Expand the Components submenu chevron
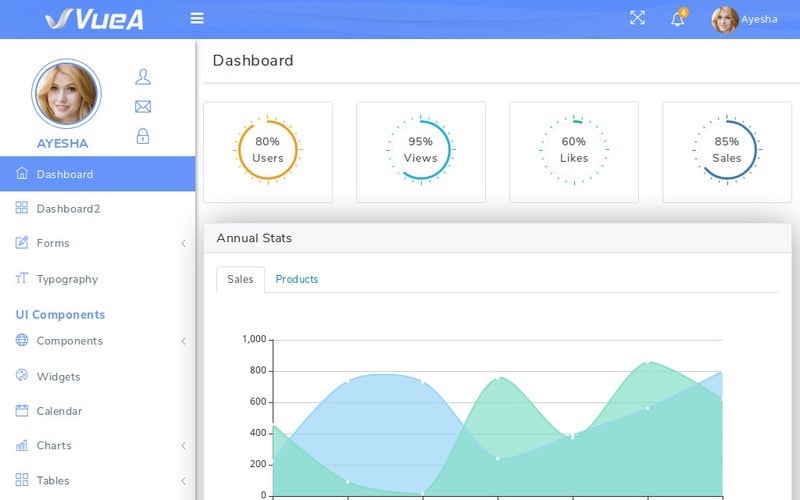The width and height of the screenshot is (800, 500). (183, 341)
